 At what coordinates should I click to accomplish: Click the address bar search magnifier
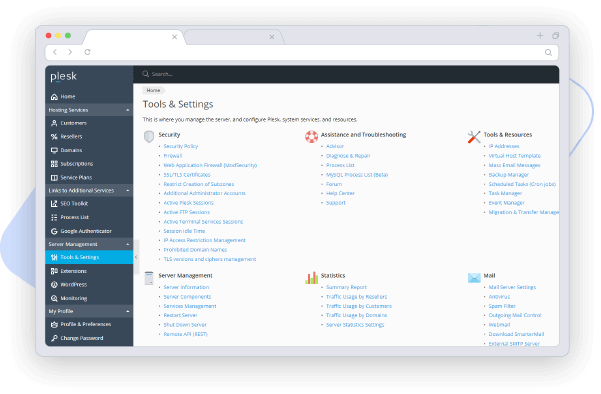[x=548, y=53]
